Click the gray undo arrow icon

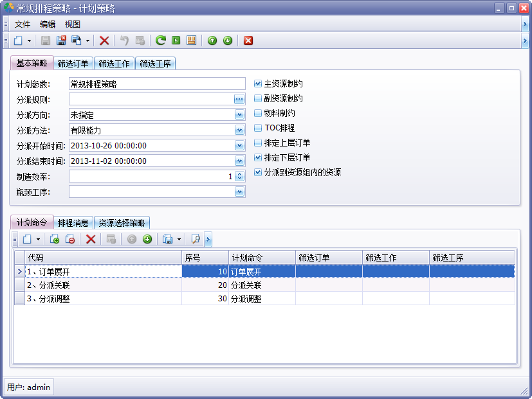[125, 40]
